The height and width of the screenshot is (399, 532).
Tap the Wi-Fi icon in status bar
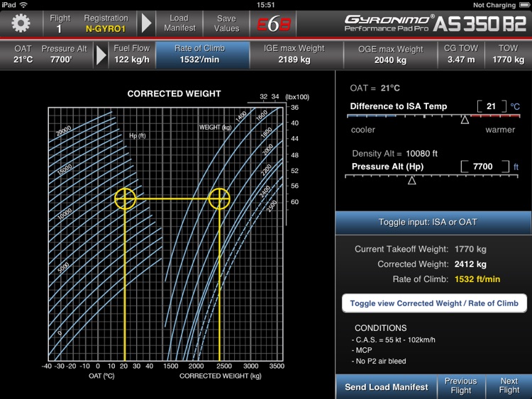pyautogui.click(x=23, y=5)
